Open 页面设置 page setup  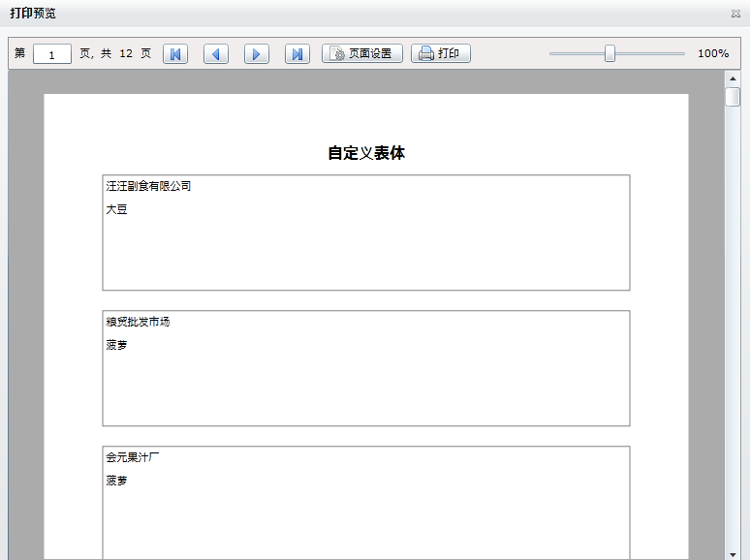pyautogui.click(x=362, y=53)
